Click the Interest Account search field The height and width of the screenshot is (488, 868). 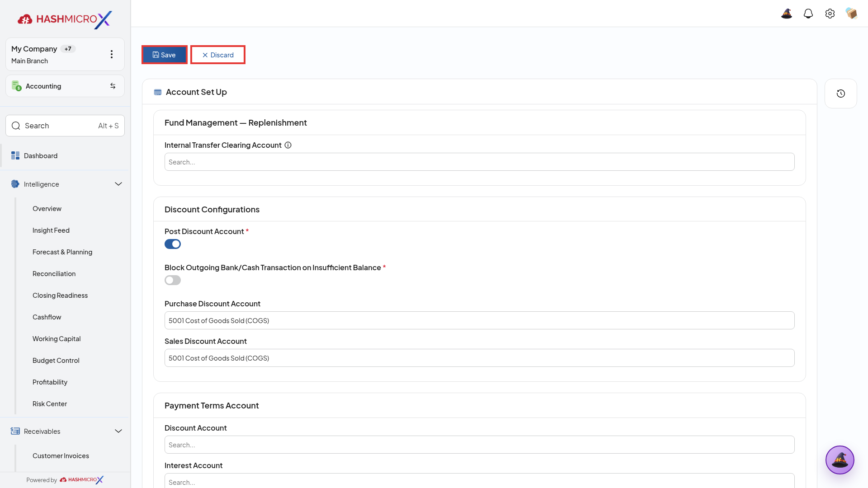point(479,481)
